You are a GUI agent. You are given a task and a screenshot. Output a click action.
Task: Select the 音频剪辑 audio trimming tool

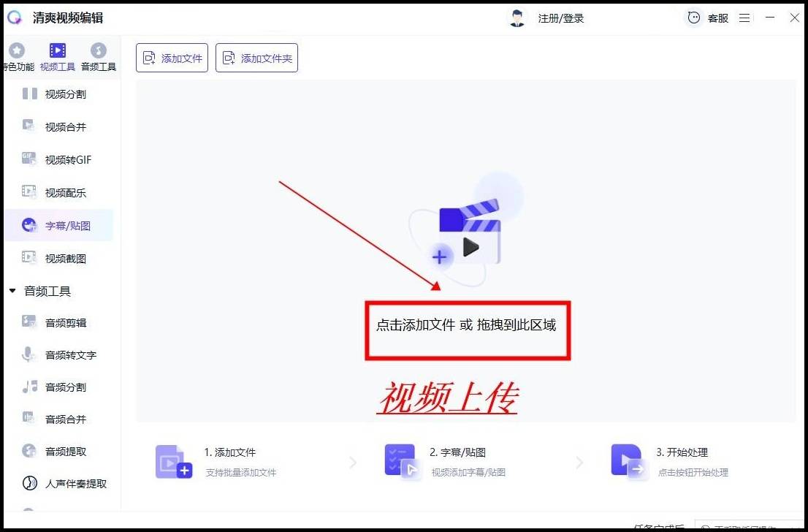tap(65, 323)
